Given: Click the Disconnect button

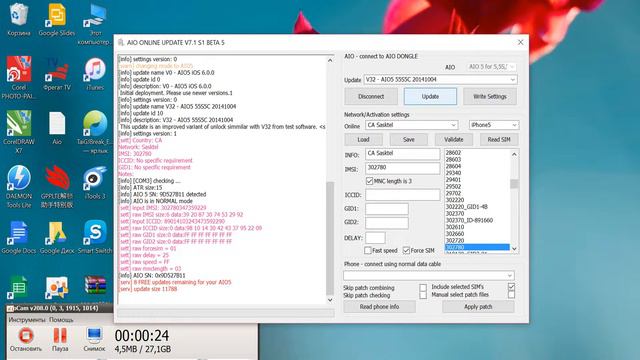Looking at the screenshot, I should click(x=371, y=96).
